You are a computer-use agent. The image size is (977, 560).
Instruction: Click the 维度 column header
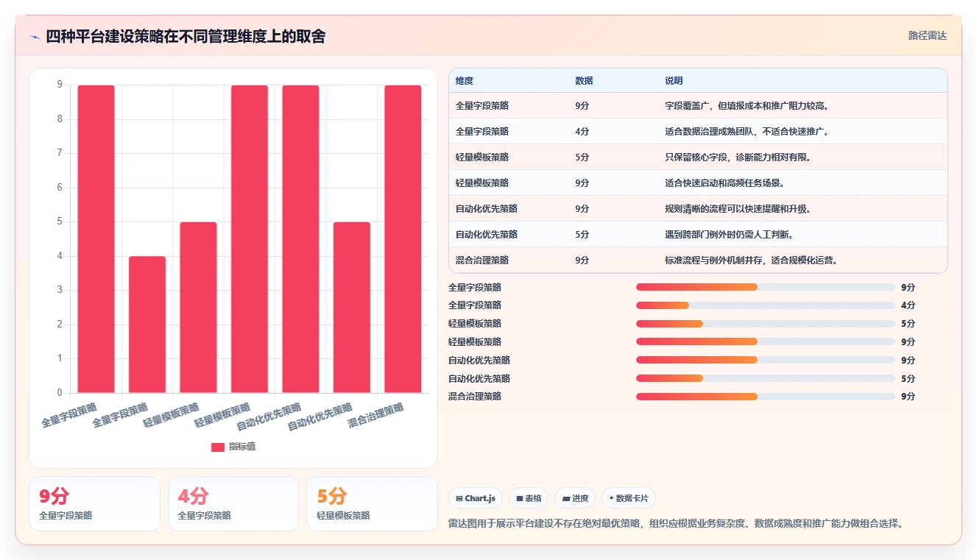465,80
